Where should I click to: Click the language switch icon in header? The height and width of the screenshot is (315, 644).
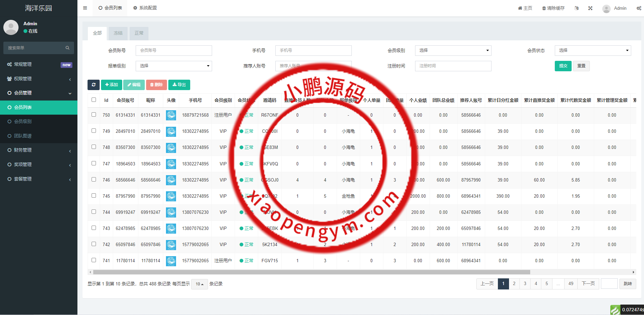577,8
